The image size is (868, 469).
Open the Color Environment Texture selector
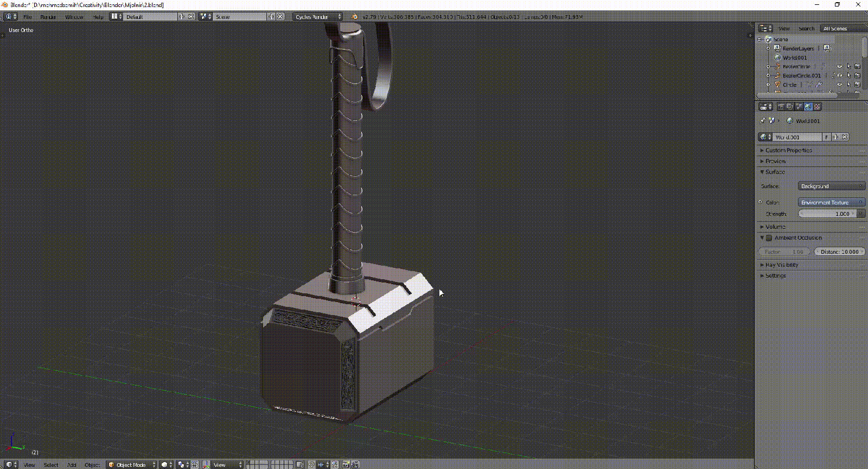pyautogui.click(x=832, y=202)
